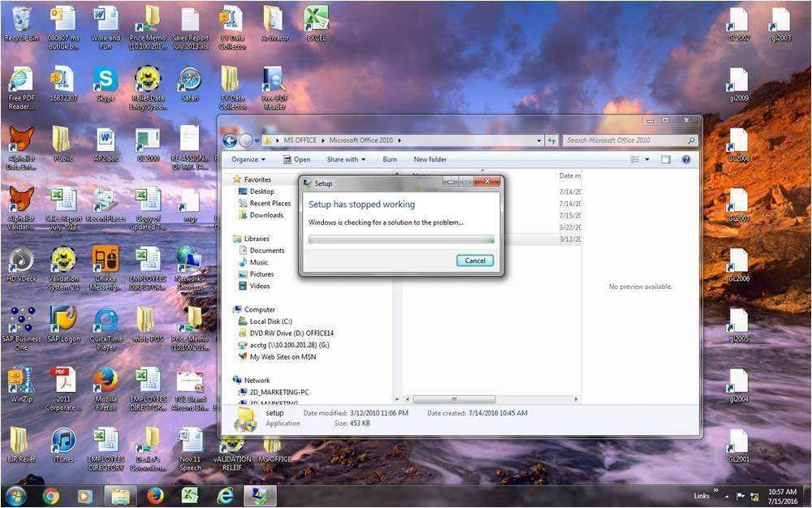Select the gl2009 desktop shortcut
The image size is (812, 508).
click(739, 84)
